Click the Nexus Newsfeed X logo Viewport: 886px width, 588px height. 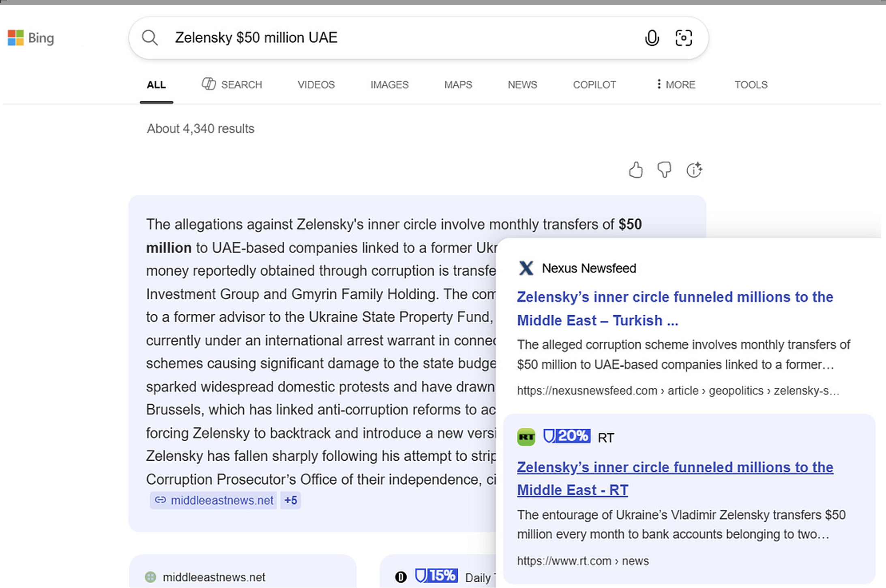pyautogui.click(x=526, y=268)
